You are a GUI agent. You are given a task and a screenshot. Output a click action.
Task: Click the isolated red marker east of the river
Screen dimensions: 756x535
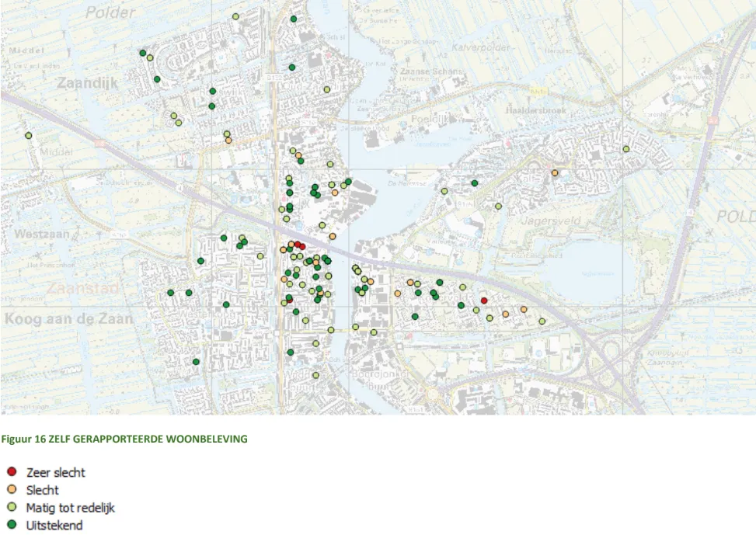click(x=484, y=301)
